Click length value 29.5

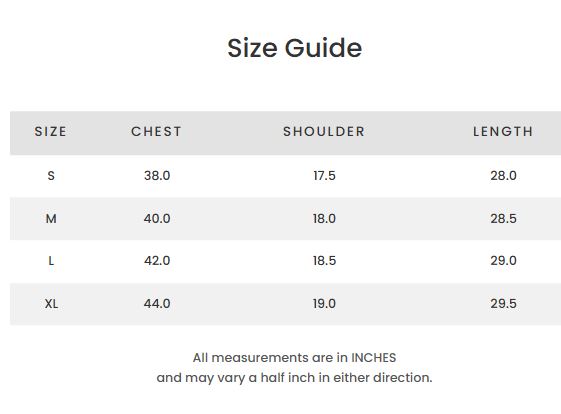503,304
